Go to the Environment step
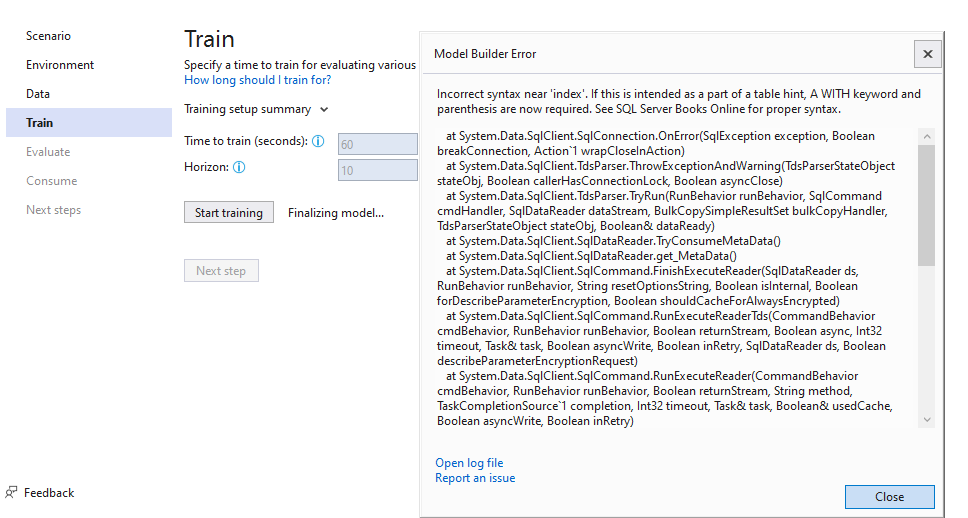This screenshot has height=518, width=968. (60, 65)
